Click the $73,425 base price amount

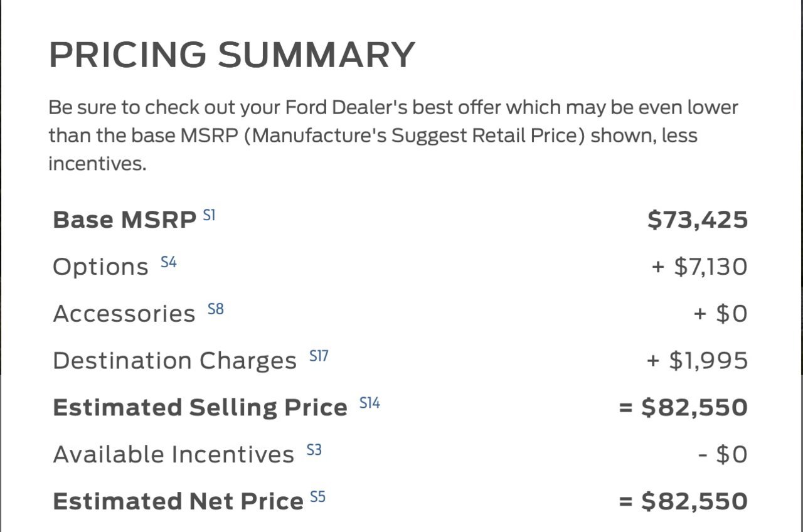(698, 220)
